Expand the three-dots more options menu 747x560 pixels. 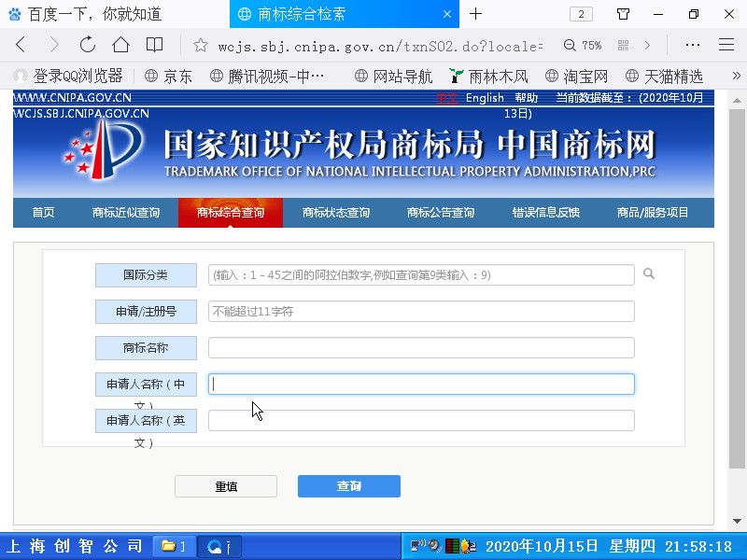point(692,45)
